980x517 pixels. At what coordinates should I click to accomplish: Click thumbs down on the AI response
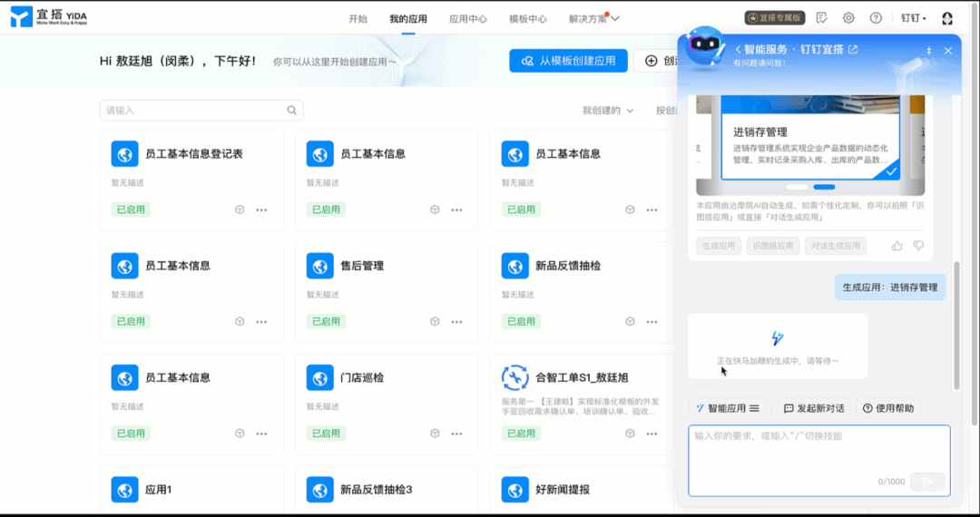[918, 246]
